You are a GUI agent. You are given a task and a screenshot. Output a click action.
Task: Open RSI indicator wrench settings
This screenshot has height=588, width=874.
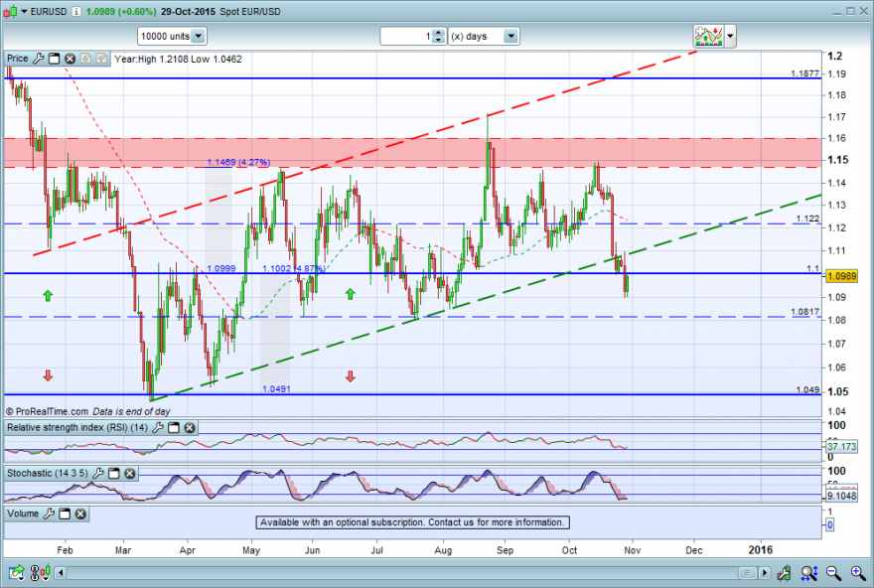158,427
